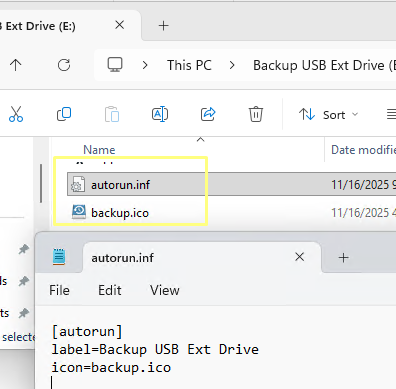Sort by the Date modified column header

pyautogui.click(x=363, y=150)
